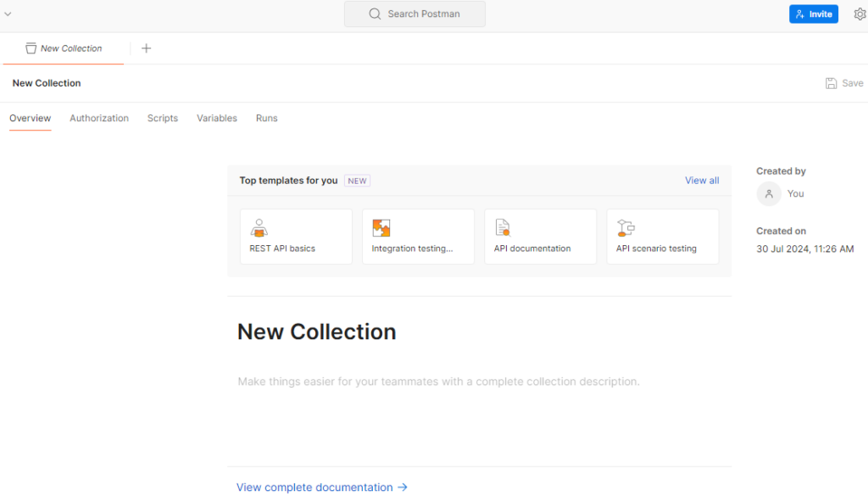Click the magnifier icon in Search Postman
Viewport: 868px width, 502px height.
(375, 14)
